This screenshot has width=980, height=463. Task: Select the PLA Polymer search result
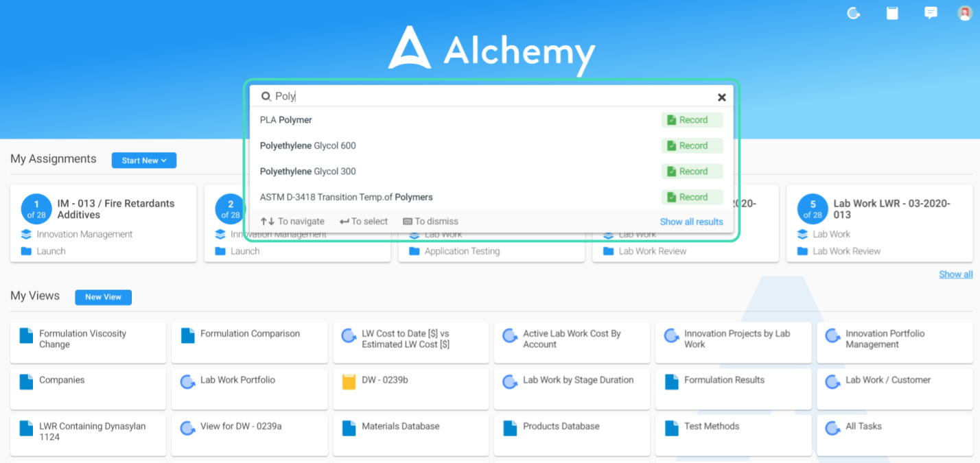[491, 120]
